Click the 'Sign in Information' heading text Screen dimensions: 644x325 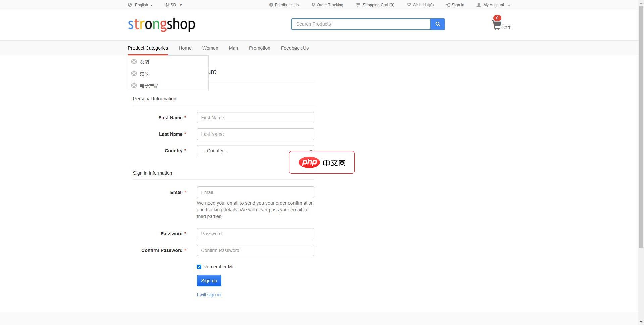(153, 173)
